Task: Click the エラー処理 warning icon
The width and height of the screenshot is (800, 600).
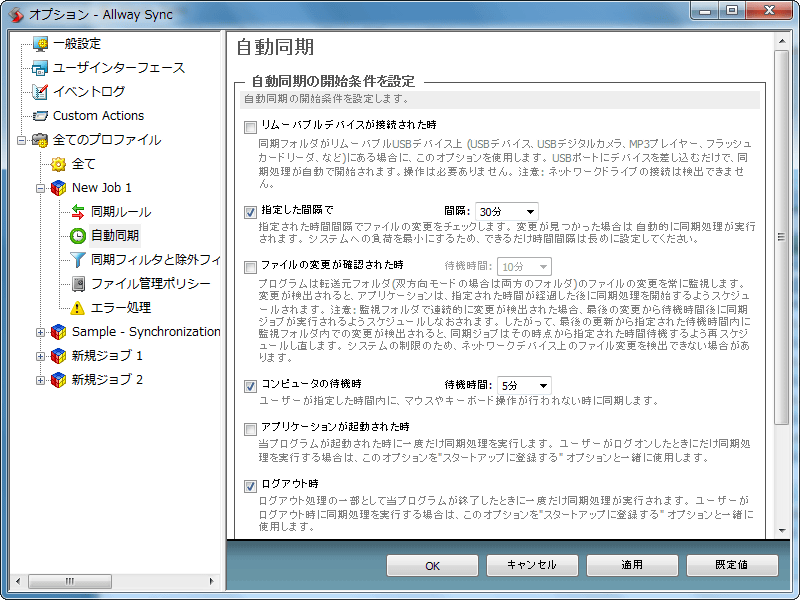Action: [x=78, y=308]
